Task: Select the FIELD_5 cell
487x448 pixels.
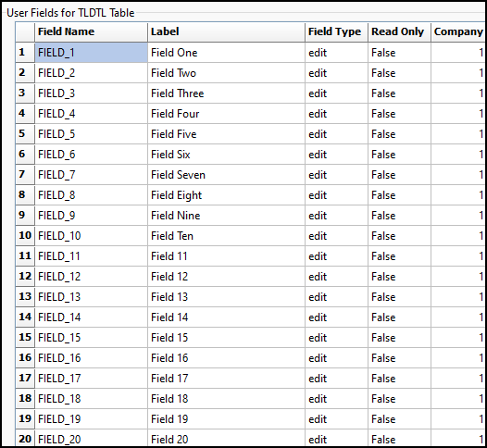Action: (x=91, y=134)
